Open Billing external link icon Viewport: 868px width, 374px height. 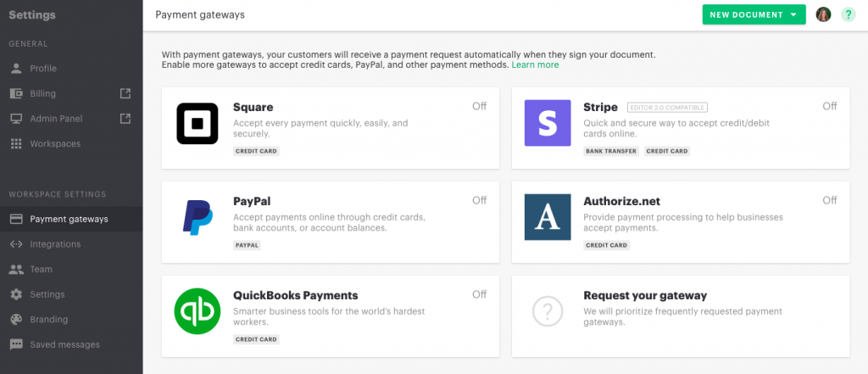point(125,93)
